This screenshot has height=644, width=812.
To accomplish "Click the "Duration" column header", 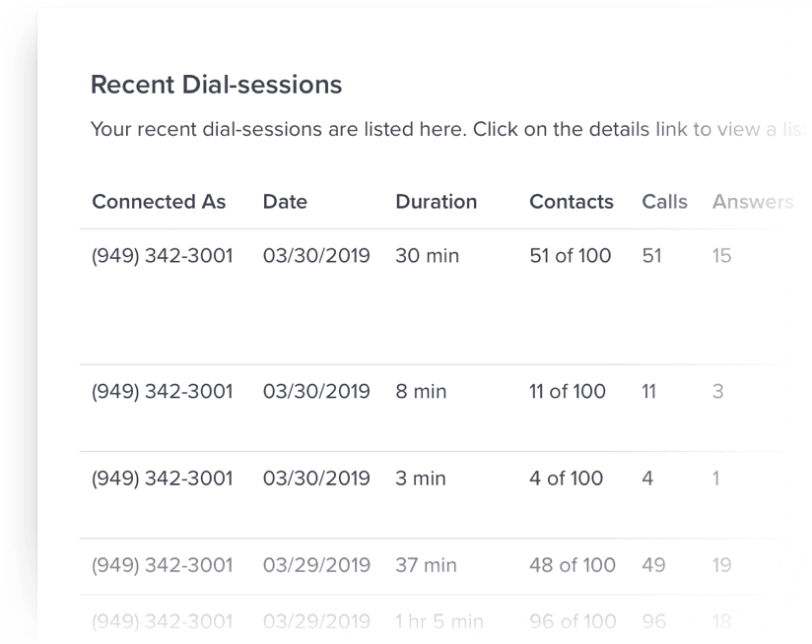I will point(436,202).
